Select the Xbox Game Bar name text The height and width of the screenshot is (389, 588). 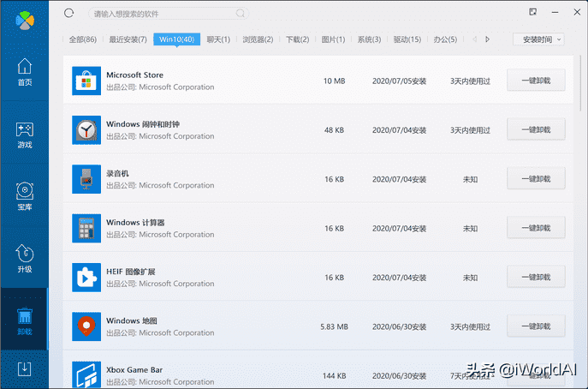pos(134,370)
